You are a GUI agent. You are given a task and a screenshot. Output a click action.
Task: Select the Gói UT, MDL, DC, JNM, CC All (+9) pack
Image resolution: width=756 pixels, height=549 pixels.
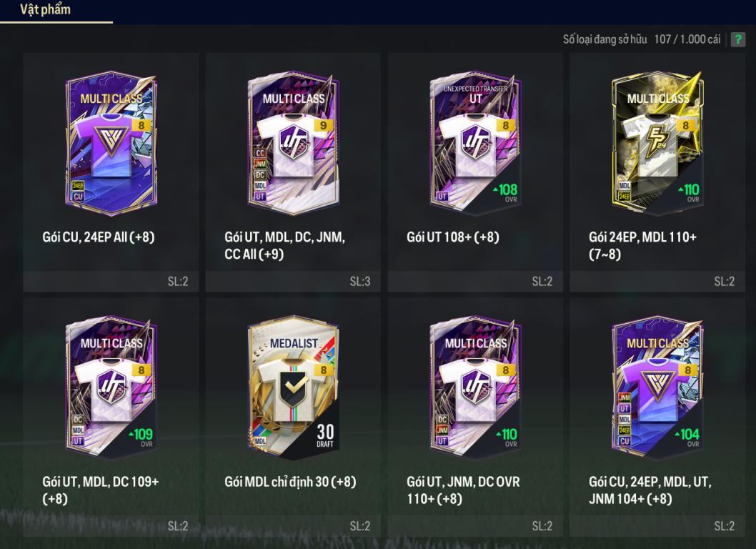click(x=293, y=172)
